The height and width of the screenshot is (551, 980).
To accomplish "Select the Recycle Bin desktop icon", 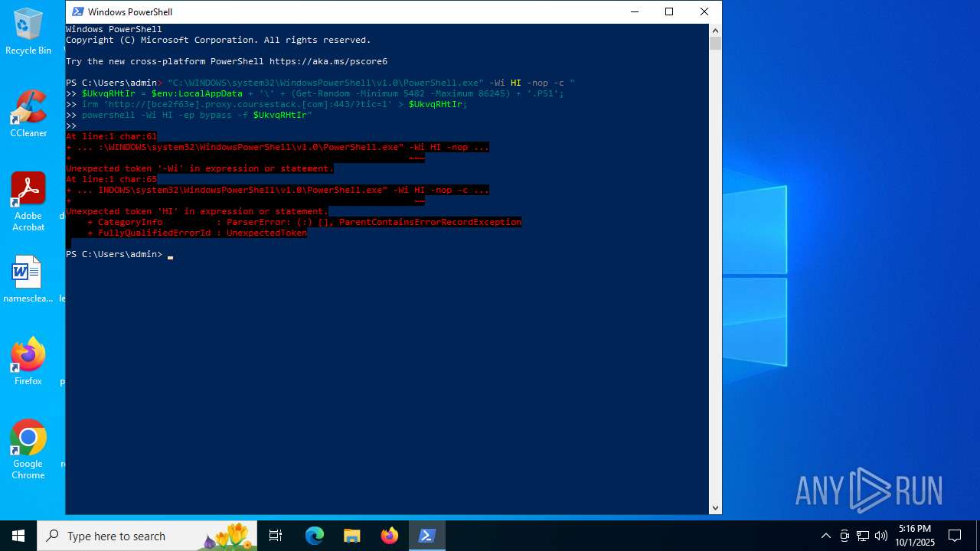I will [28, 32].
